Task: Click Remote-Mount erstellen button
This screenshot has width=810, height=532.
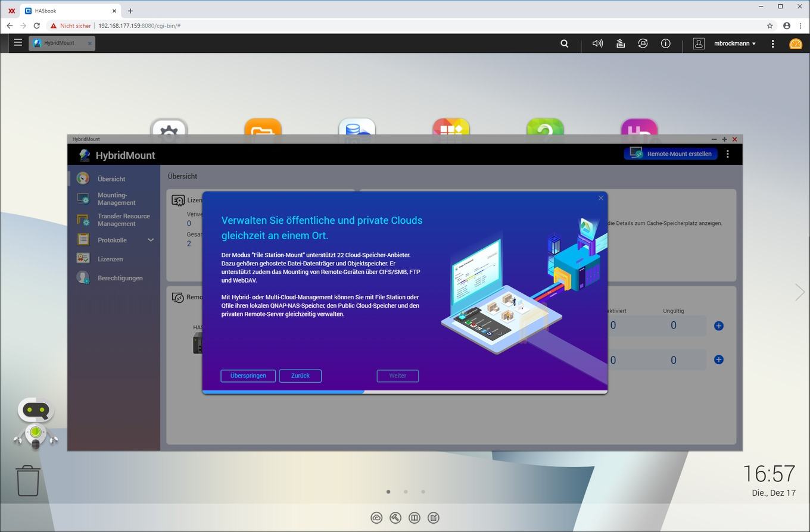Action: 671,154
